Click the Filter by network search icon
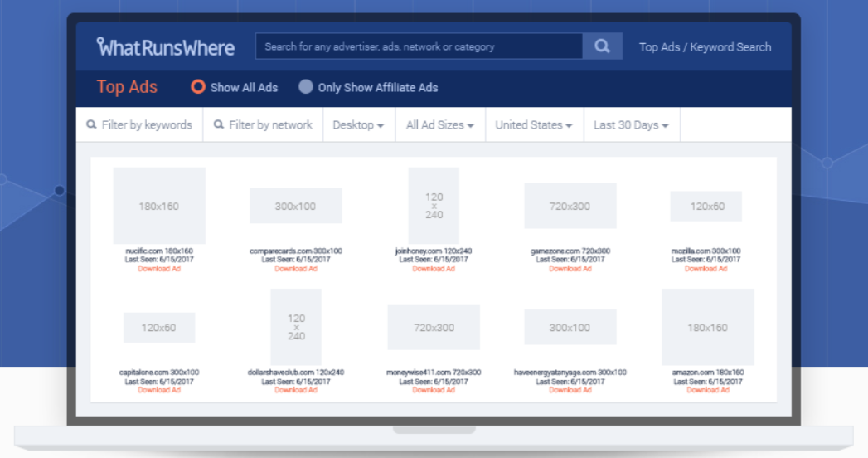This screenshot has height=458, width=868. pos(219,125)
